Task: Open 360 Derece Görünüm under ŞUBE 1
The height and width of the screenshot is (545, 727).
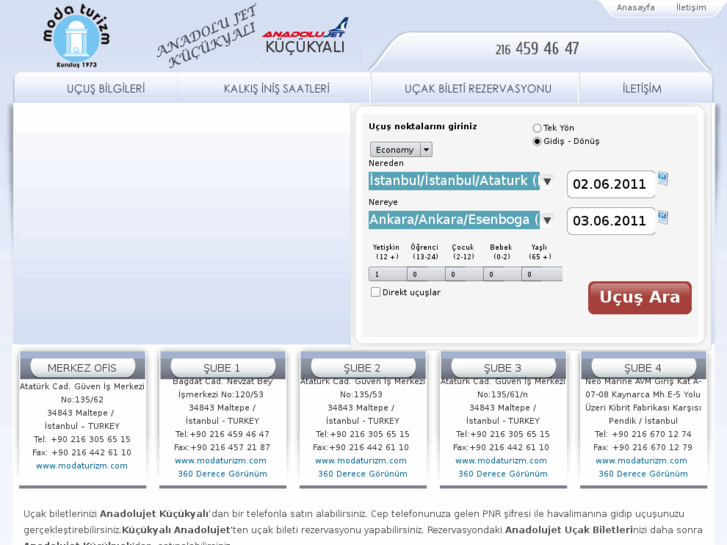Action: tap(223, 474)
